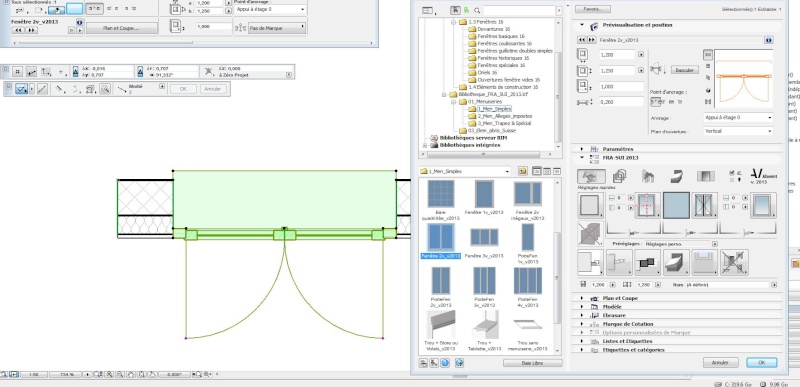Click the black overlapping squares icon
This screenshot has width=800, height=387.
(x=648, y=262)
